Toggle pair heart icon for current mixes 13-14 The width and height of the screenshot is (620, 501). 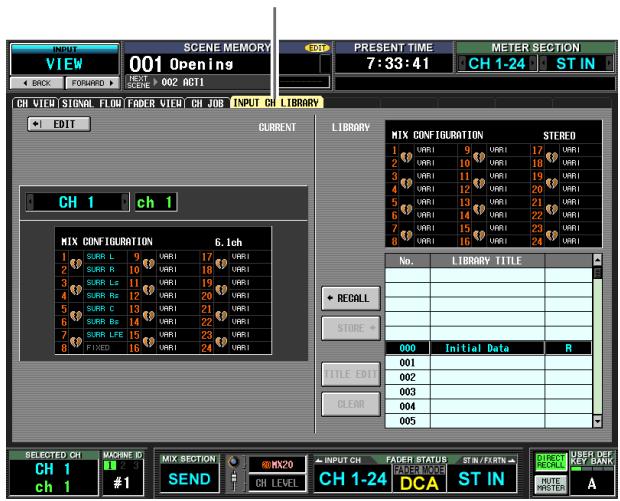click(x=149, y=316)
